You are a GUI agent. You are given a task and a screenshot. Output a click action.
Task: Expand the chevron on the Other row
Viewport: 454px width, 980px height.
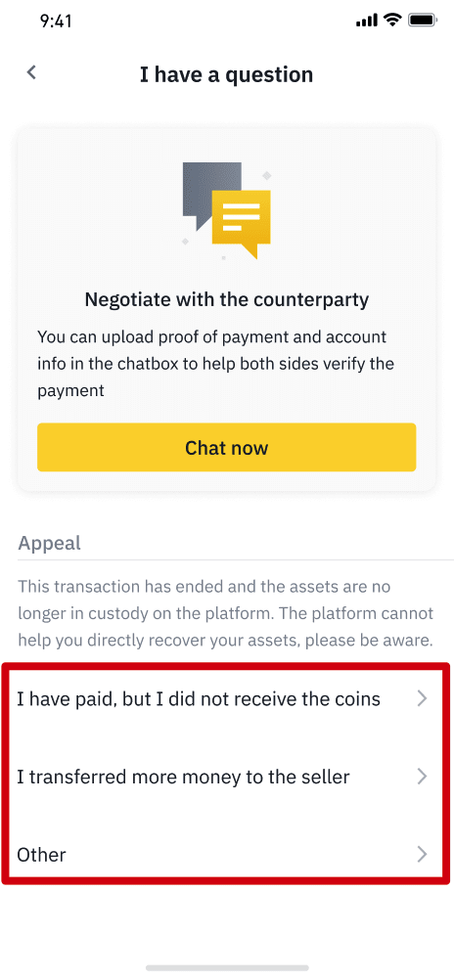click(423, 854)
